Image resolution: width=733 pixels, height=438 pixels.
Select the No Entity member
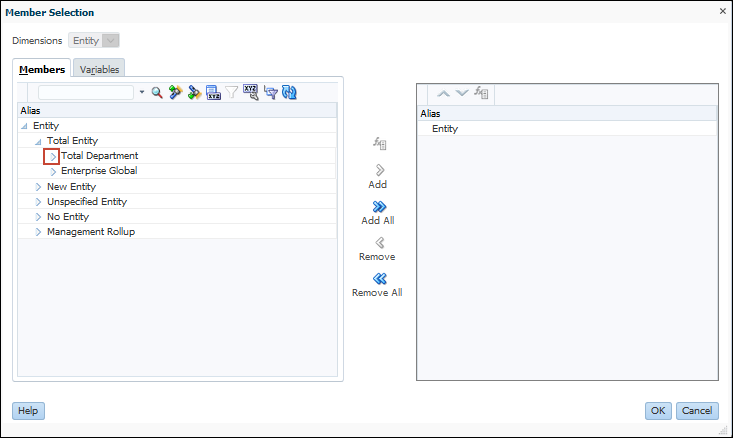click(x=68, y=216)
